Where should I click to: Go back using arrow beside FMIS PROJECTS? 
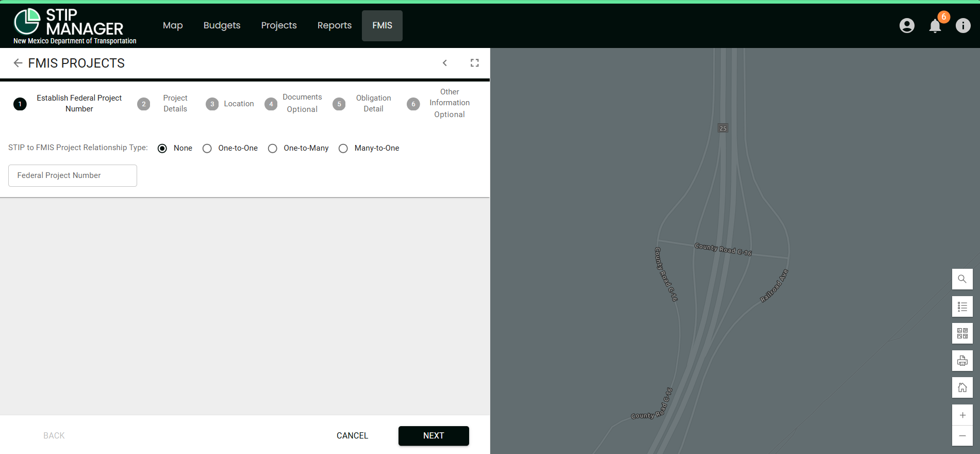(18, 63)
